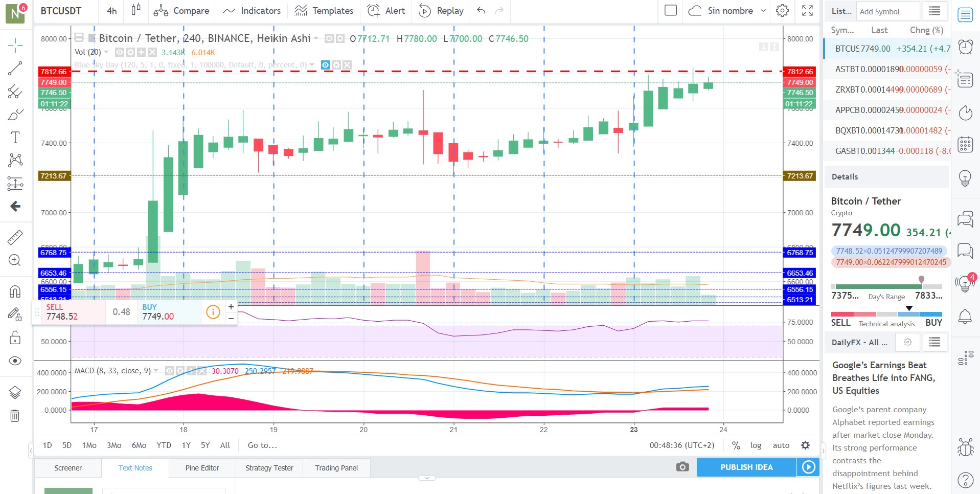
Task: Open the Indicators menu
Action: (x=252, y=11)
